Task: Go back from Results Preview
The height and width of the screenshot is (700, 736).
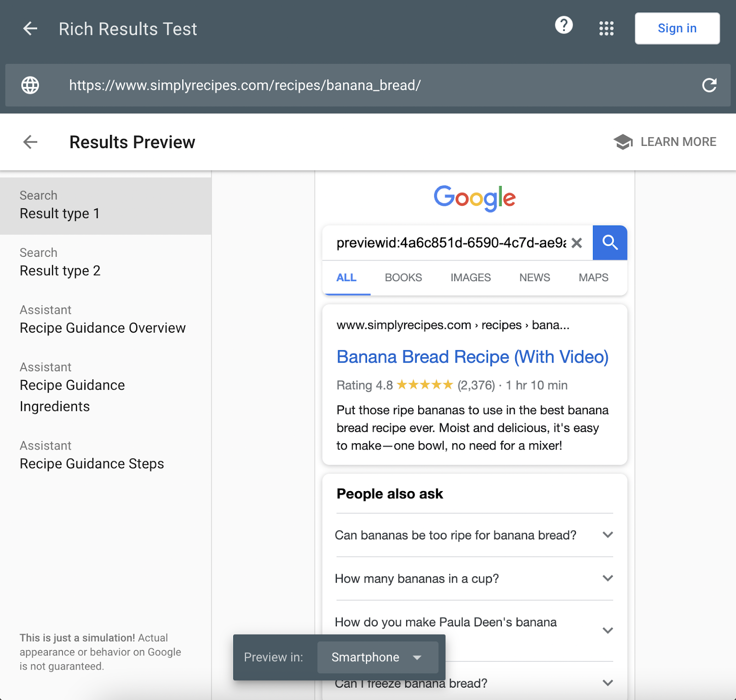Action: pyautogui.click(x=30, y=142)
